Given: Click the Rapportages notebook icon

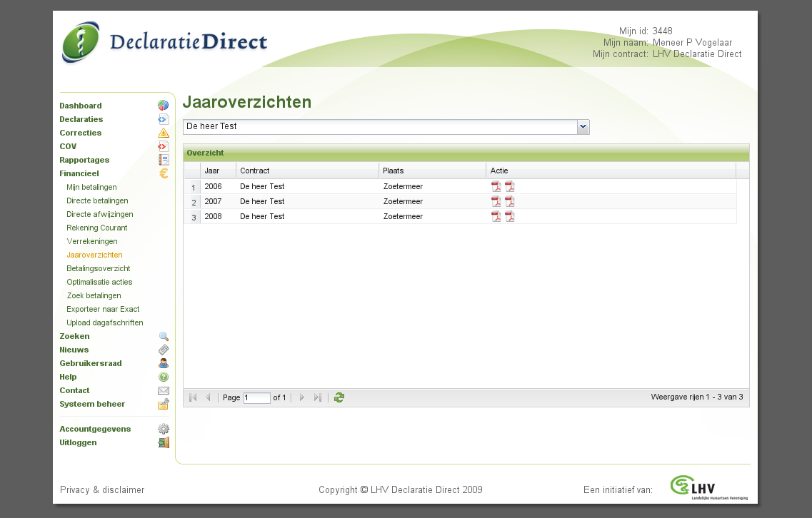Looking at the screenshot, I should pos(163,160).
